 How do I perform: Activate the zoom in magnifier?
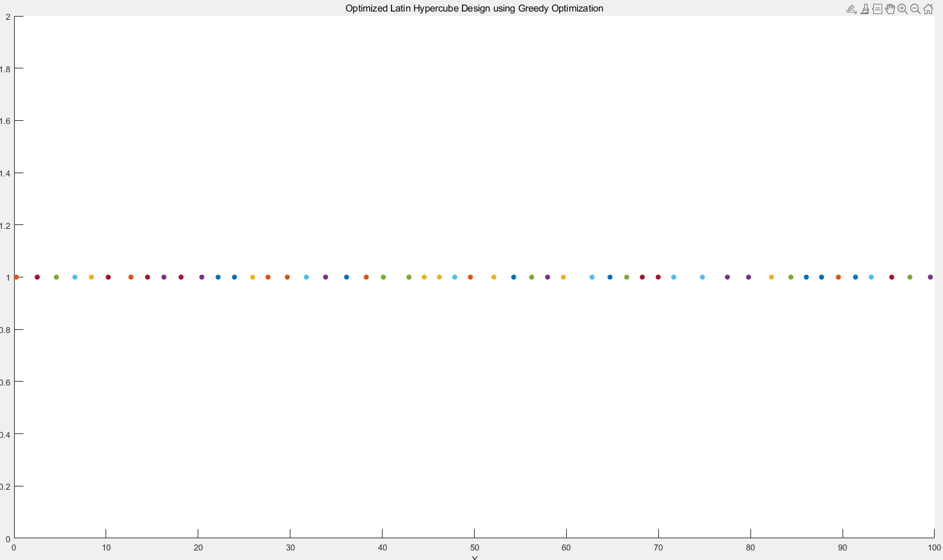tap(903, 9)
